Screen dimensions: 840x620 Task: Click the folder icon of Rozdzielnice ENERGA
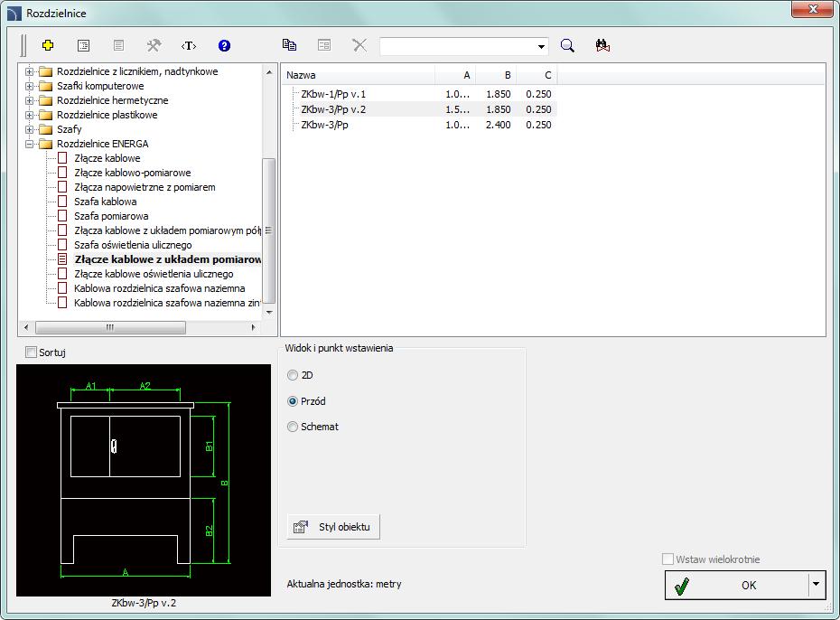pyautogui.click(x=46, y=144)
